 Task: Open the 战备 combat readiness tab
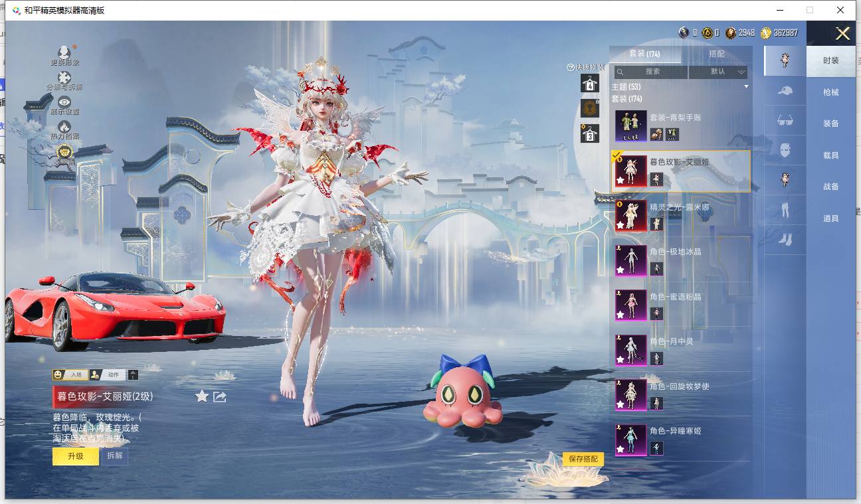(x=831, y=187)
